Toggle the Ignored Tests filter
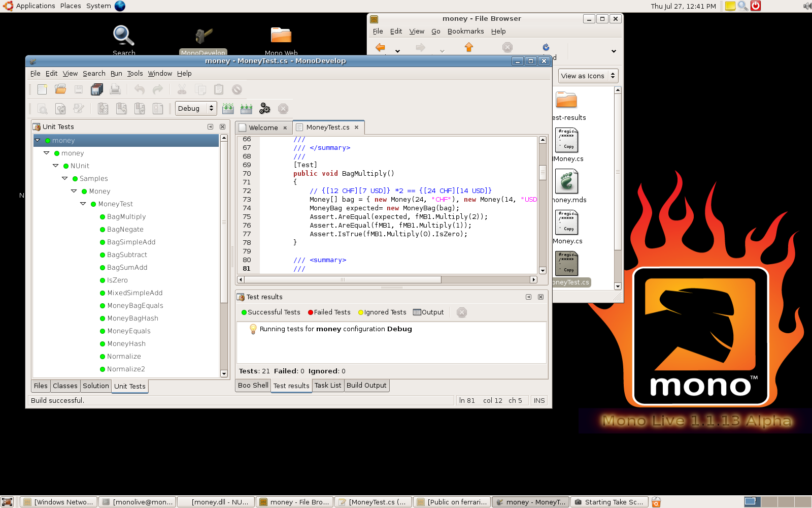The image size is (812, 508). tap(382, 312)
